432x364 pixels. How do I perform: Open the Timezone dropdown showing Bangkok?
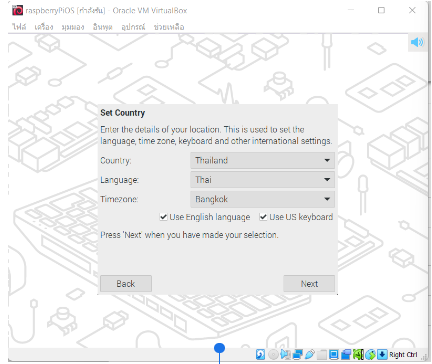(x=262, y=199)
